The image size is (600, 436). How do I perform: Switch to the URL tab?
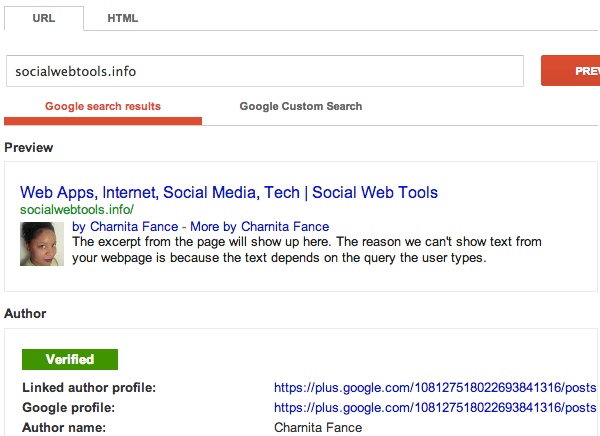point(42,18)
